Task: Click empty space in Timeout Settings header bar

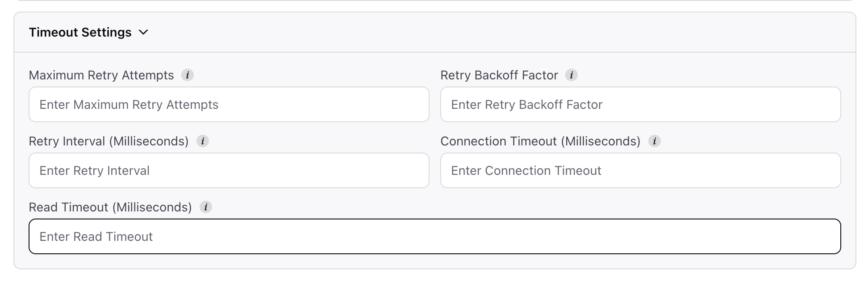Action: click(x=491, y=33)
